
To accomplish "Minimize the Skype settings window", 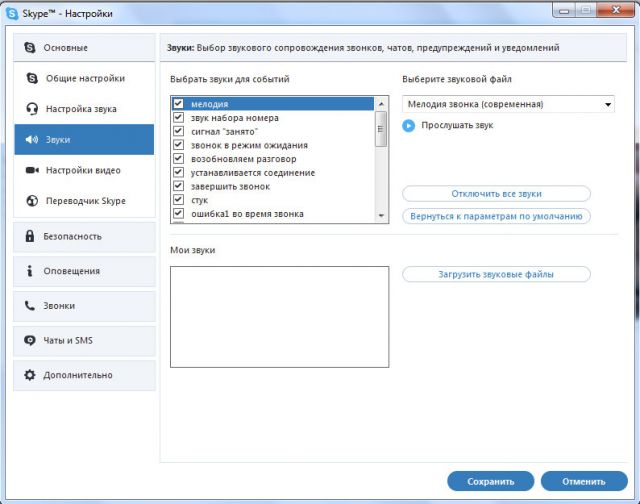I will tap(564, 10).
